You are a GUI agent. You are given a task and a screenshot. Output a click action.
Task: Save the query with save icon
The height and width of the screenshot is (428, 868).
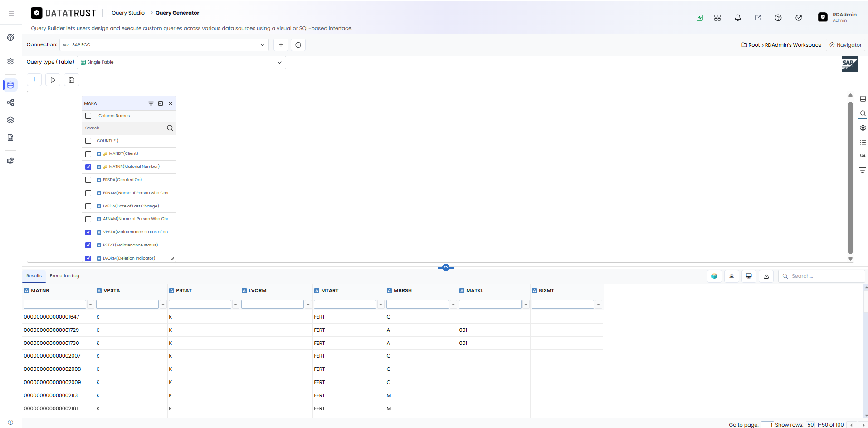tap(72, 80)
